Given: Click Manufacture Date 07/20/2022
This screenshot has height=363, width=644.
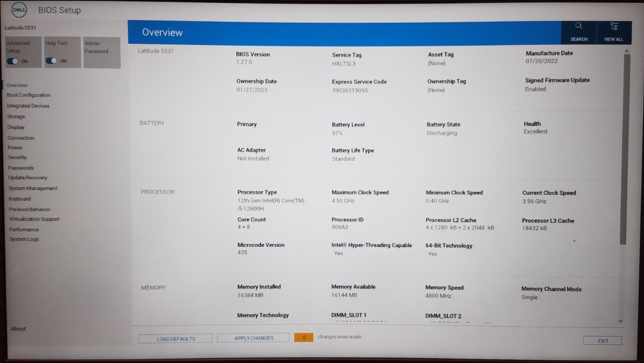Looking at the screenshot, I should click(542, 61).
